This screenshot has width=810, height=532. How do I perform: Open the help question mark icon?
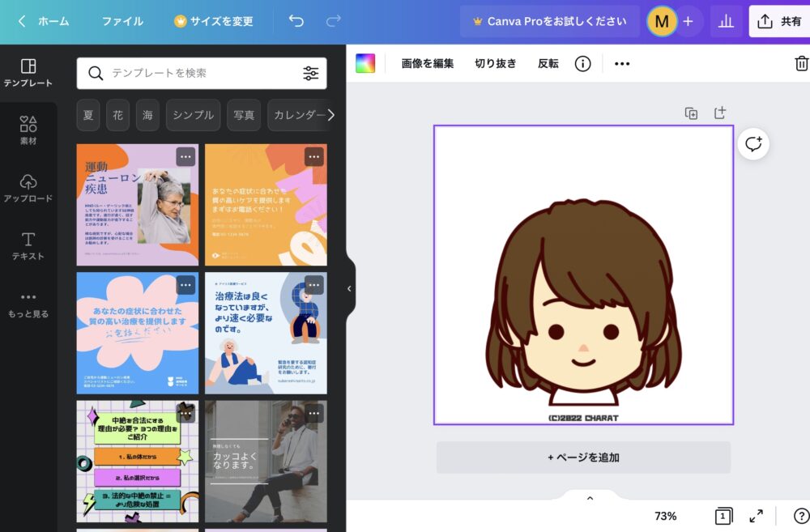[x=801, y=516]
